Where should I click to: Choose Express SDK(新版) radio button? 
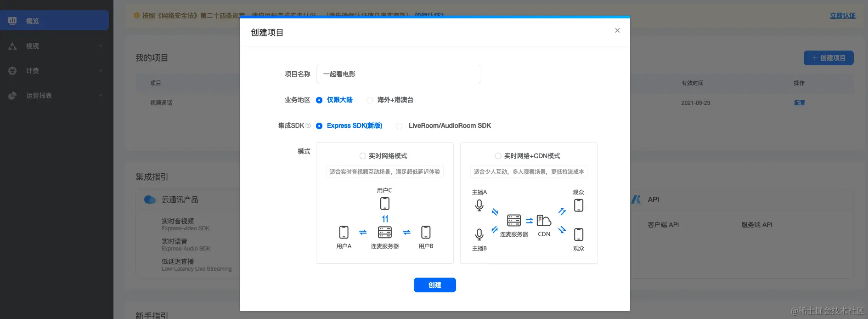click(319, 126)
